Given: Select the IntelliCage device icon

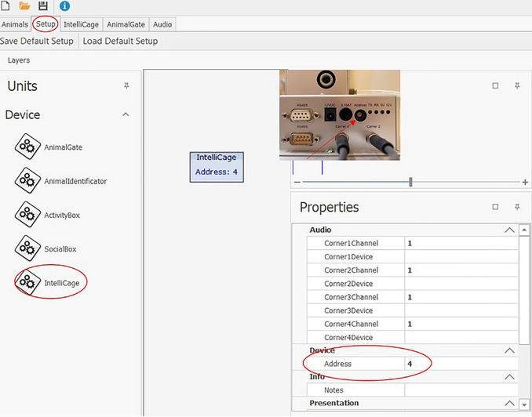Looking at the screenshot, I should tap(27, 282).
